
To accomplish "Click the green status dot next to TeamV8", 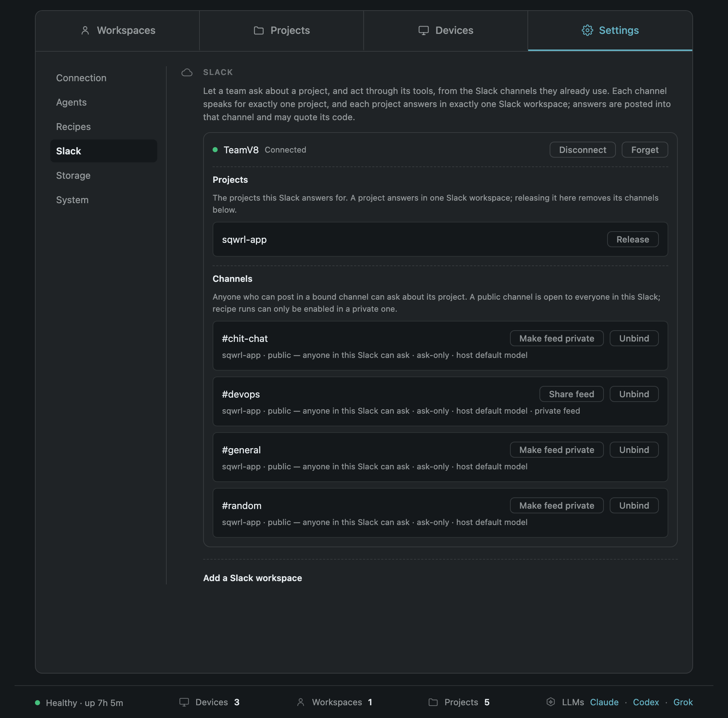I will [215, 150].
